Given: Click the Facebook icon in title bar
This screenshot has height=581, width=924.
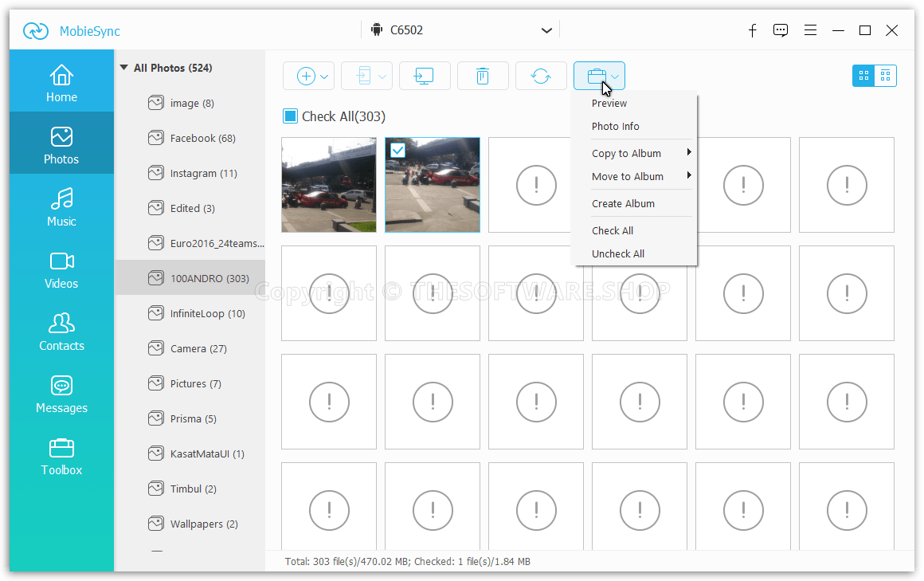Looking at the screenshot, I should pos(753,30).
